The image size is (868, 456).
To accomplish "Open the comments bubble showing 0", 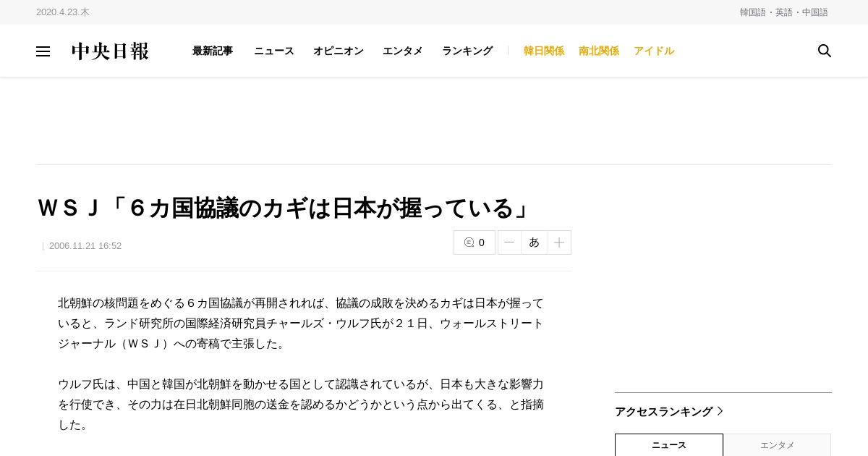I will point(475,242).
